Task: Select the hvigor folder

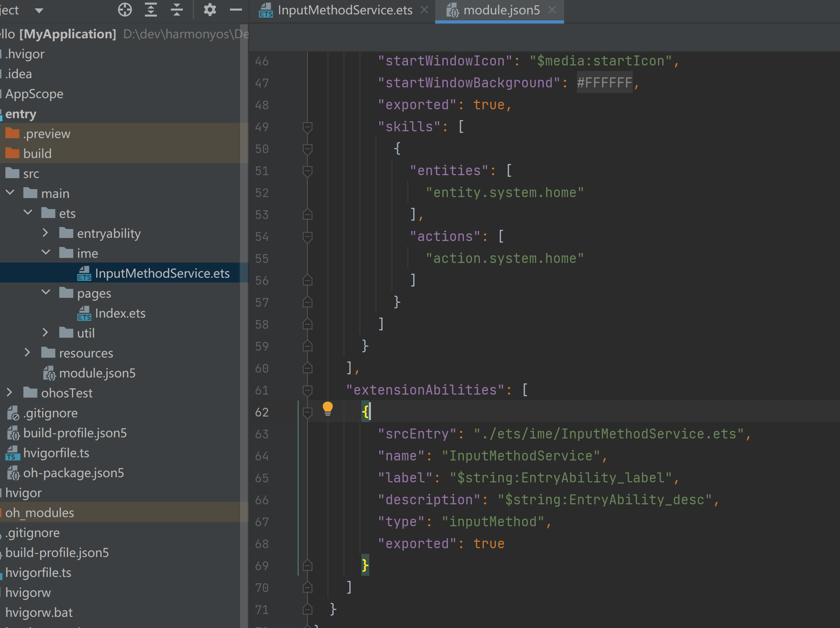Action: point(24,492)
